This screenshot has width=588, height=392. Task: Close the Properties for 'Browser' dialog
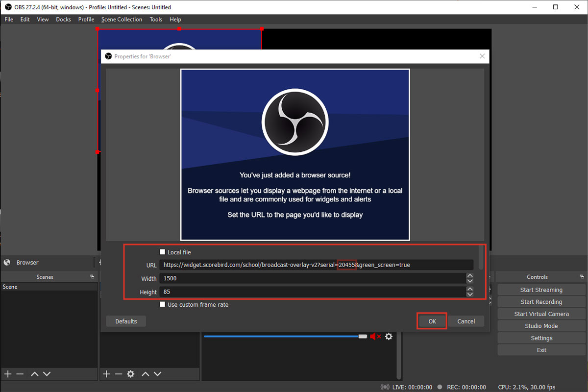coord(482,56)
